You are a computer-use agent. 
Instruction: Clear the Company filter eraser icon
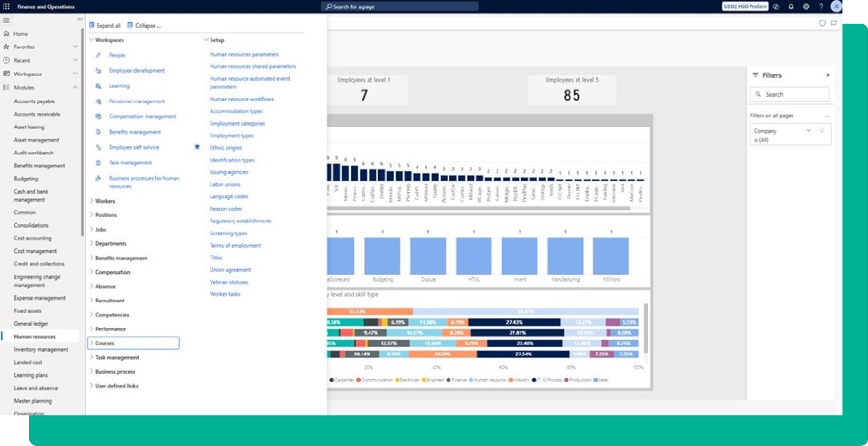(822, 130)
